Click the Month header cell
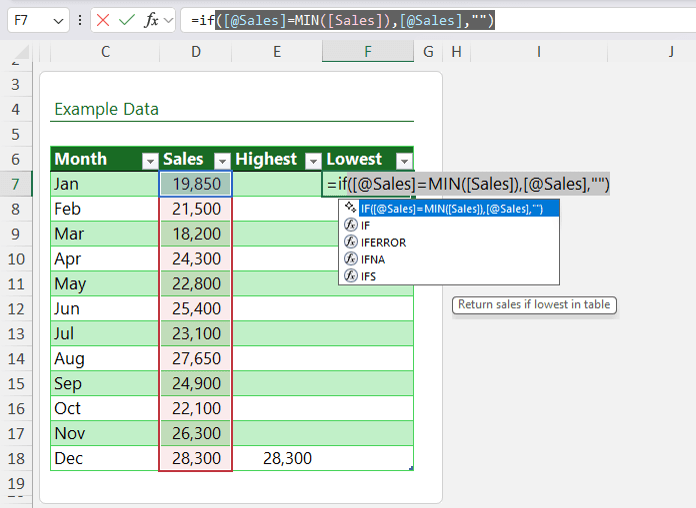The image size is (696, 508). 105,159
